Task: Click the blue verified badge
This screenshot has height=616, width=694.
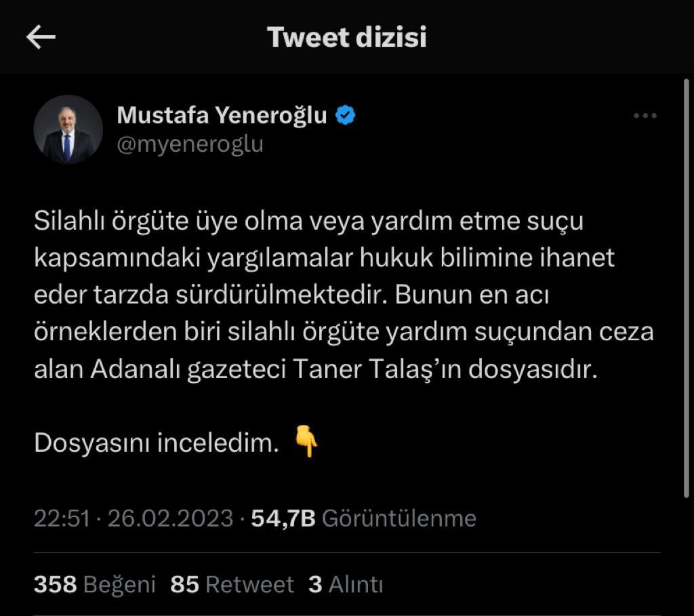Action: click(x=346, y=116)
